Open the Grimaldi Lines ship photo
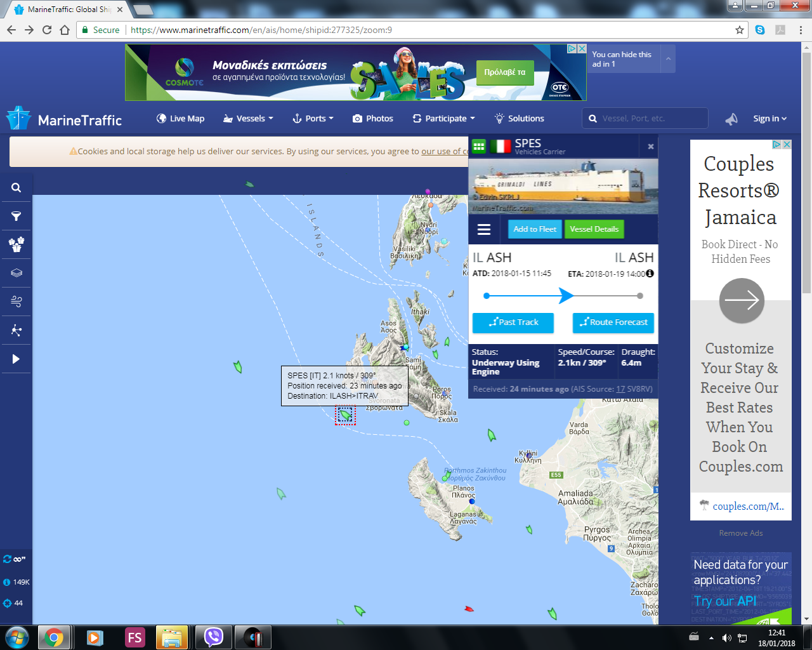 [x=563, y=186]
